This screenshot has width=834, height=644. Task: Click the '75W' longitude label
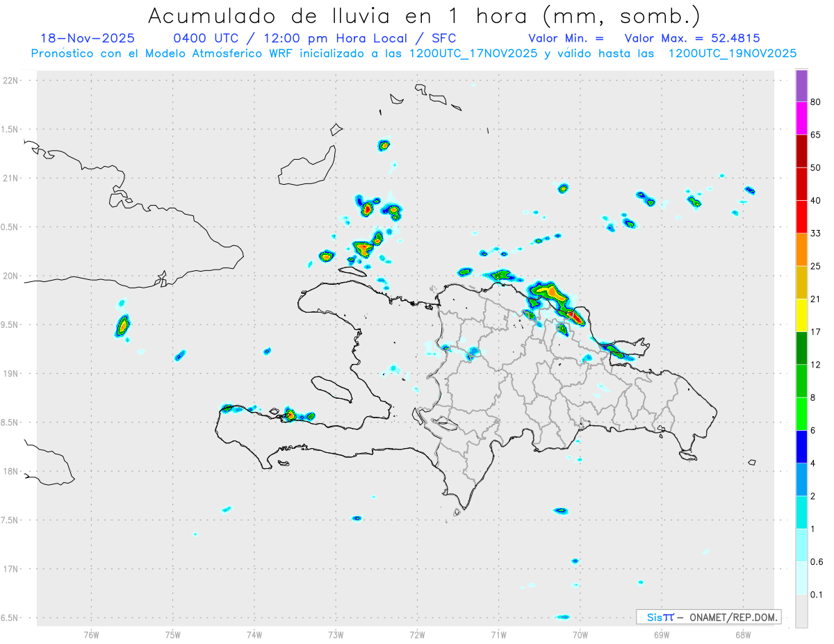click(x=172, y=634)
